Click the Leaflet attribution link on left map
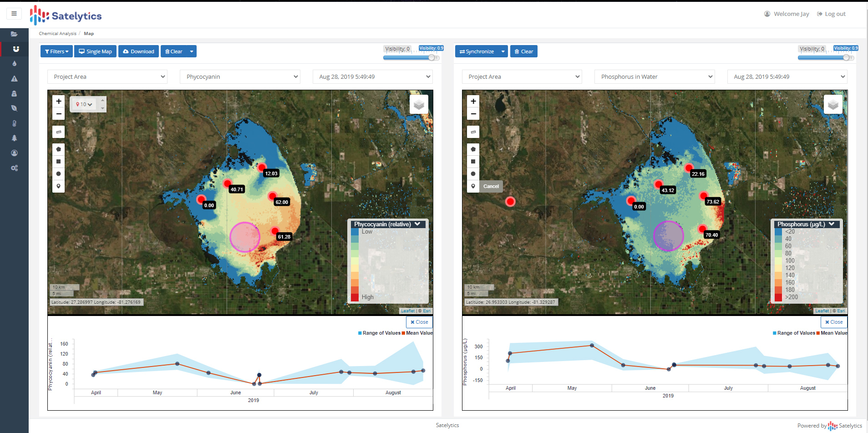Screen dimensions: 868x433 click(x=408, y=311)
